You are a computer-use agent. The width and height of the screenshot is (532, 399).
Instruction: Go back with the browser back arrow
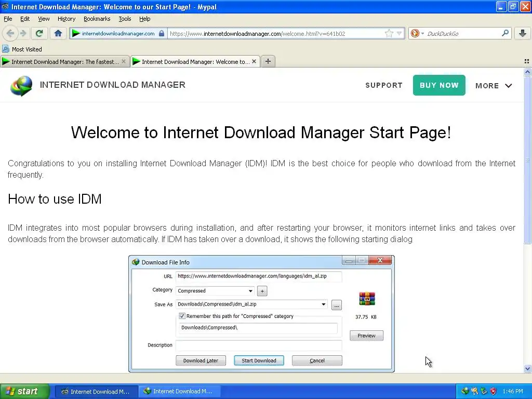click(x=10, y=33)
